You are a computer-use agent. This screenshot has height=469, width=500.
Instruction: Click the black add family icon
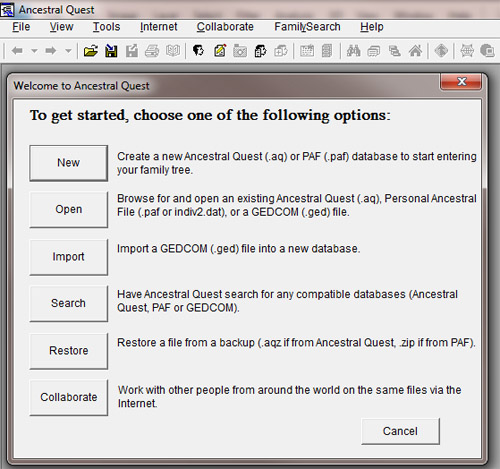260,51
